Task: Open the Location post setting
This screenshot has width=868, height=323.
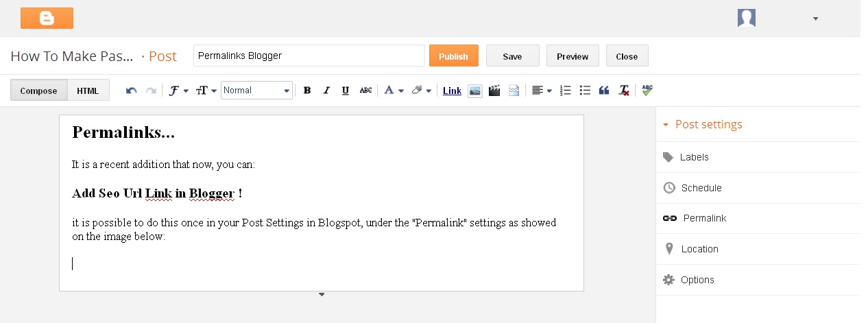Action: [x=758, y=249]
